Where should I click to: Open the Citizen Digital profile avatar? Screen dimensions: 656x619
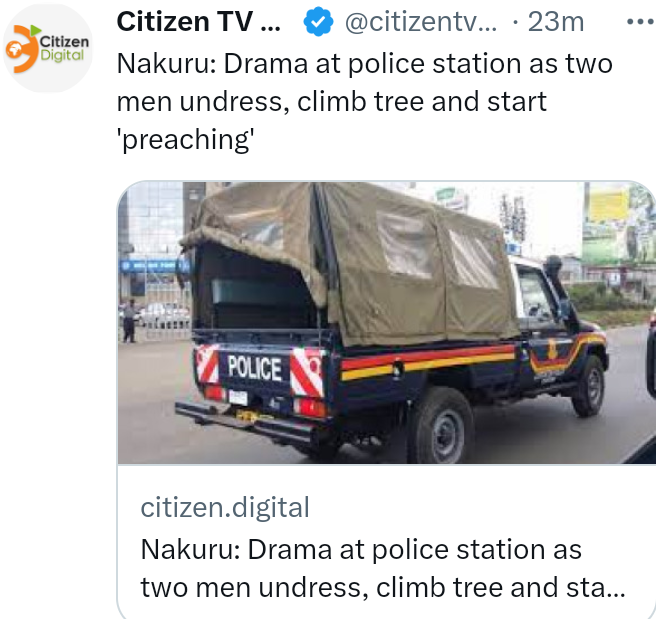pyautogui.click(x=48, y=48)
